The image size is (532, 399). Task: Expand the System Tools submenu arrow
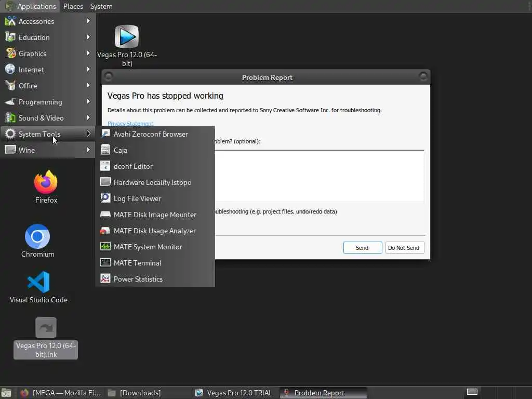pyautogui.click(x=88, y=134)
